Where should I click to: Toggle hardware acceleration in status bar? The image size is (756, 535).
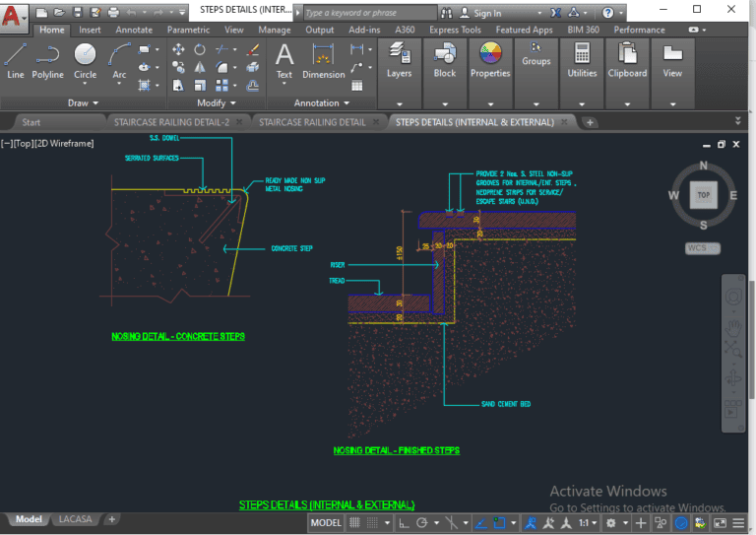pos(681,523)
